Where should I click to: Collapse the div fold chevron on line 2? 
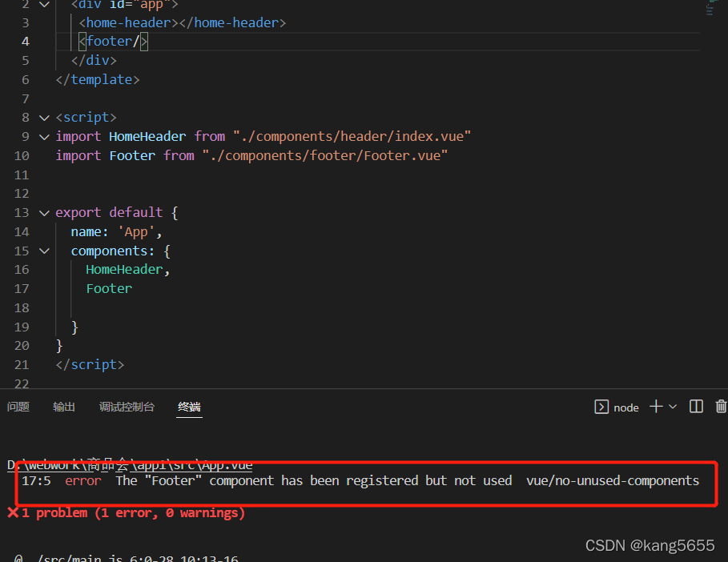tap(44, 5)
